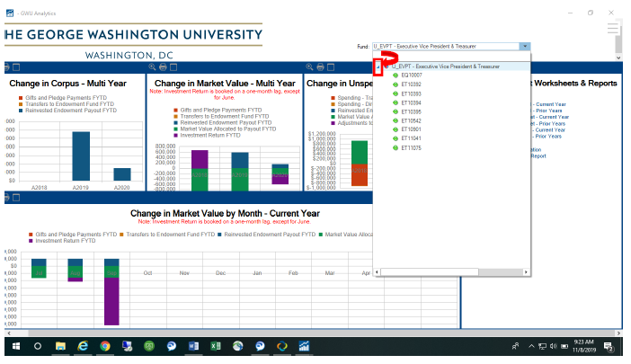
Task: Maximize the Change in Unspent chart panel
Action: pos(331,67)
